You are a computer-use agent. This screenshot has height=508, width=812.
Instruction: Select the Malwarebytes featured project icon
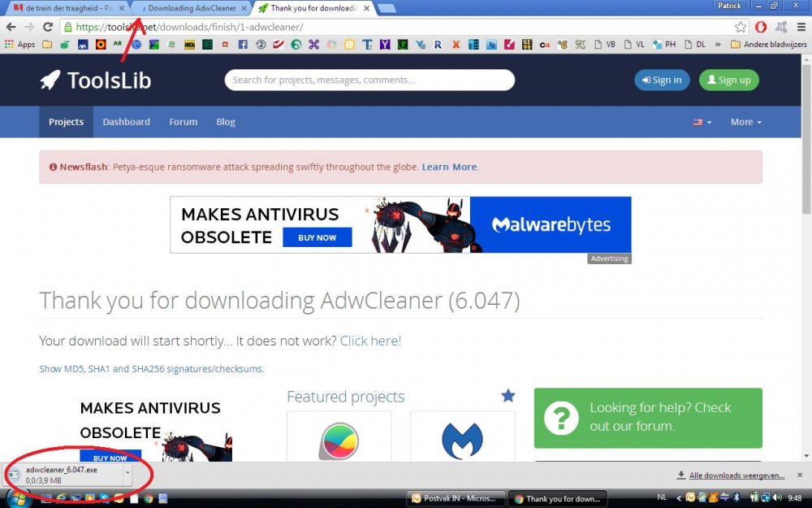pos(462,441)
